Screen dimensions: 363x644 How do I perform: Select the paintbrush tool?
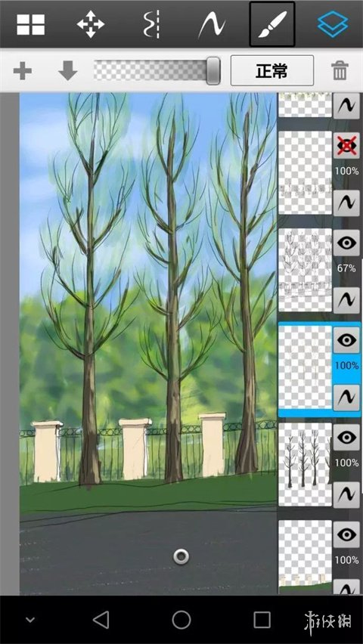272,24
